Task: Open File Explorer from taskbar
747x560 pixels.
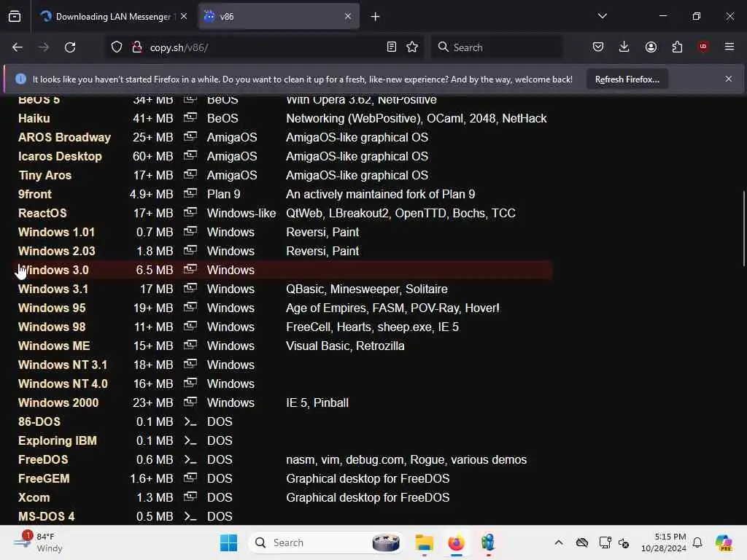Action: (424, 542)
